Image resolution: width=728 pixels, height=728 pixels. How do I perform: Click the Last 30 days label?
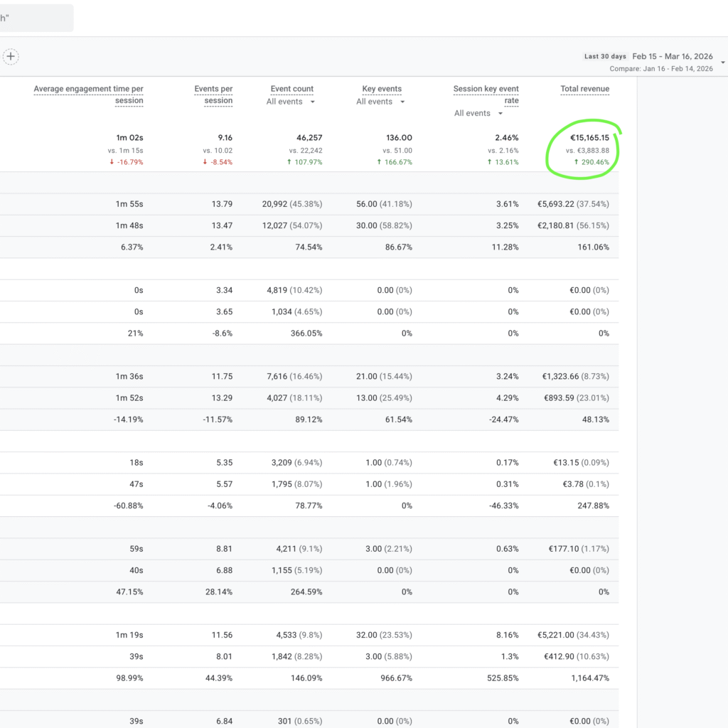click(605, 56)
